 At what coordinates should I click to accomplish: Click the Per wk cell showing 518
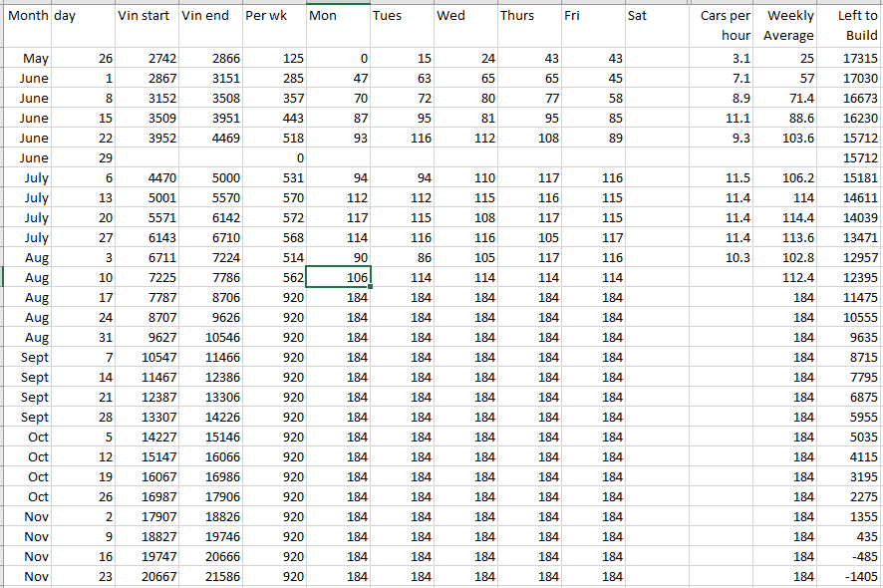pyautogui.click(x=274, y=138)
